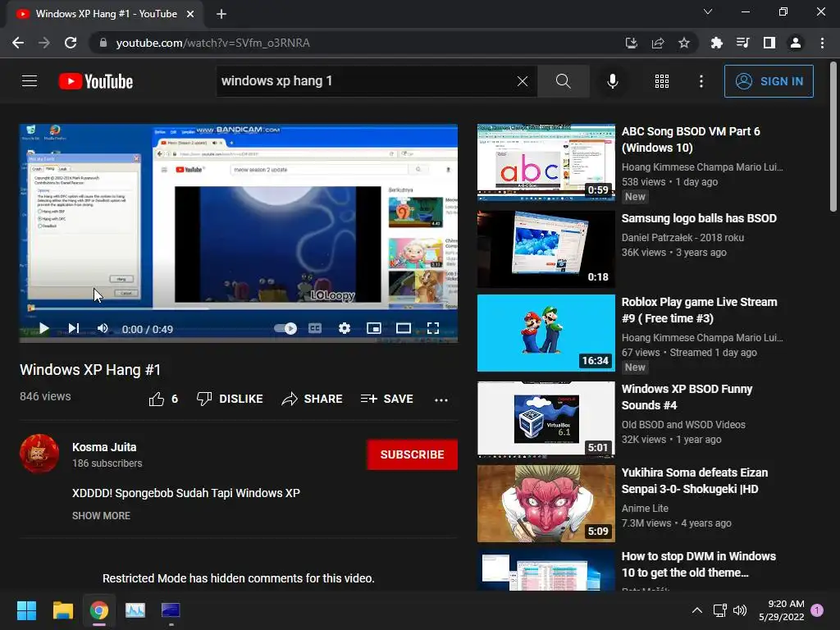Screen dimensions: 840x630
Task: Click the video progress bar
Action: (239, 309)
